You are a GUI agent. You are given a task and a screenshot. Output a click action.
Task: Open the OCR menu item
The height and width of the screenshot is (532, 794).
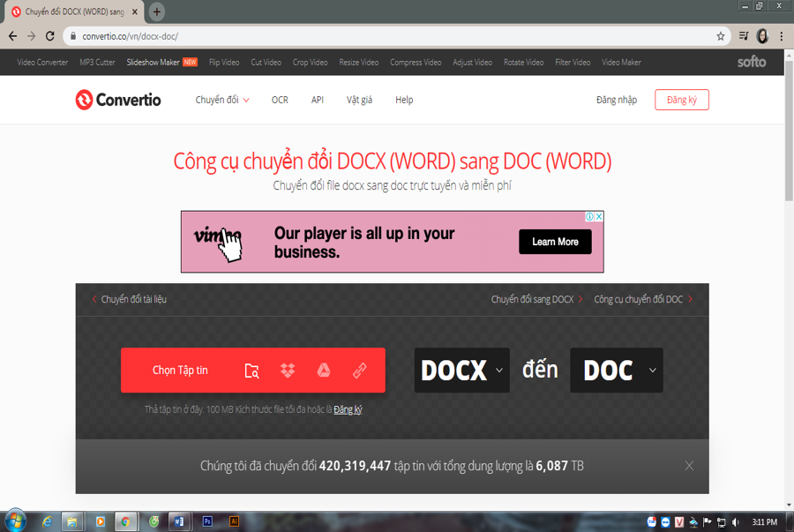pyautogui.click(x=280, y=100)
